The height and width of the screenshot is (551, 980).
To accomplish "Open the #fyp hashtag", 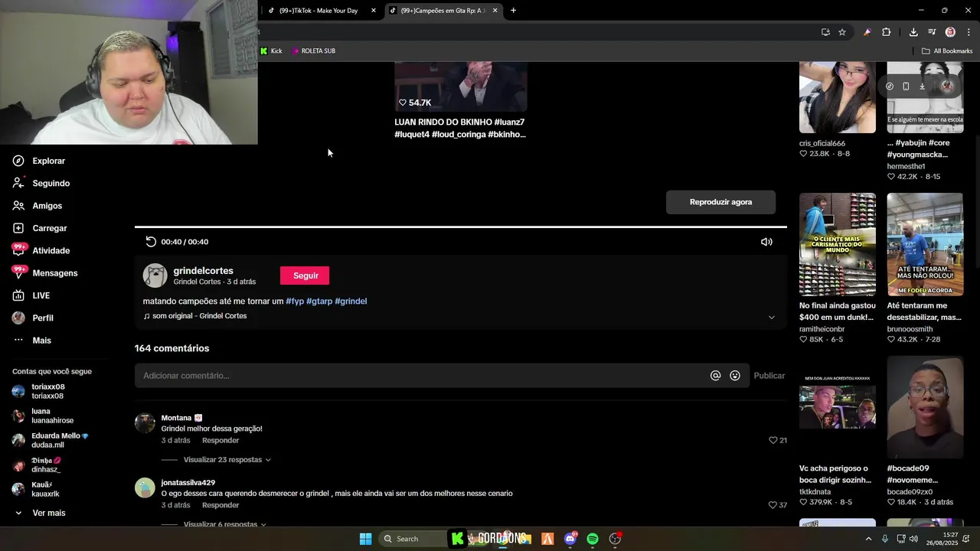I will coord(295,302).
